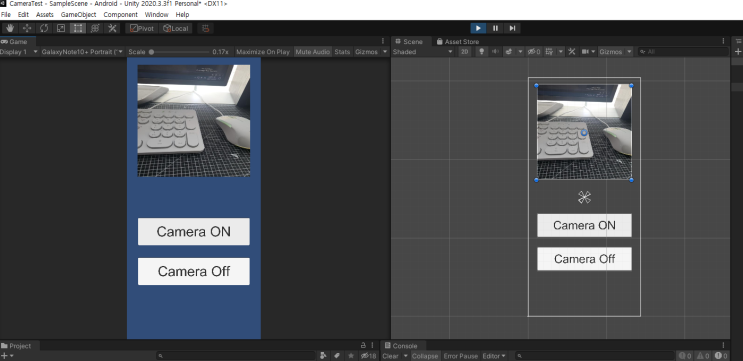Open the Console panel options kebab menu
Image resolution: width=743 pixels, height=361 pixels.
click(x=723, y=345)
